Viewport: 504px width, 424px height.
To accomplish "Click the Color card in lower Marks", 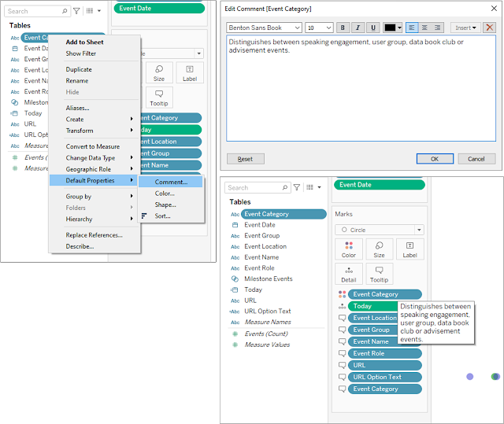I will 349,249.
